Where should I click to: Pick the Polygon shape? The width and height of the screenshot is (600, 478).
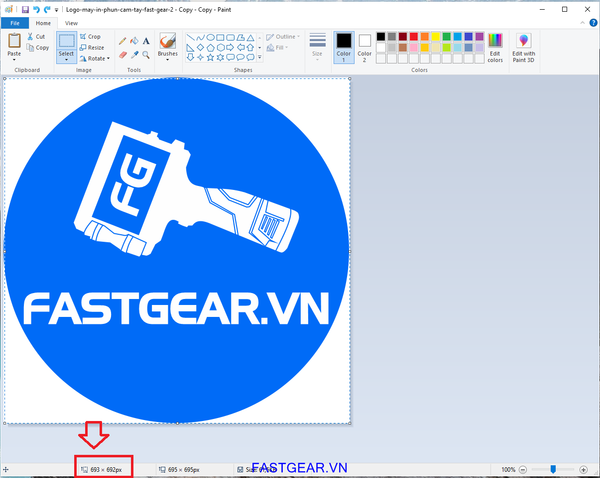(240, 38)
